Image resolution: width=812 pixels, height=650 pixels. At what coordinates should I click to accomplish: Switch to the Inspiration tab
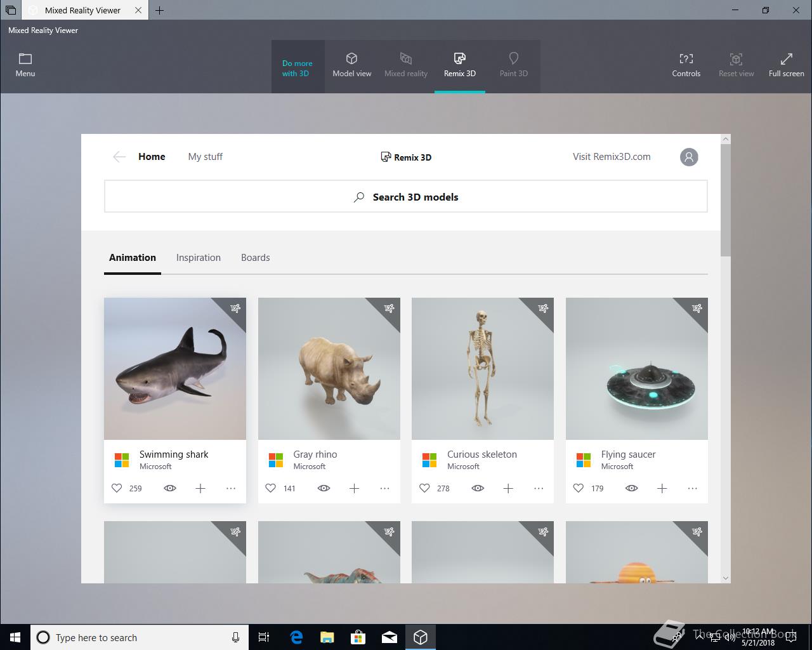pyautogui.click(x=199, y=258)
